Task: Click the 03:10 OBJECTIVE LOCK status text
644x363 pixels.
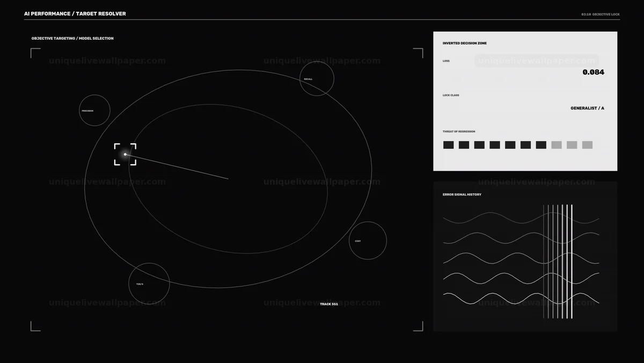Action: point(601,14)
